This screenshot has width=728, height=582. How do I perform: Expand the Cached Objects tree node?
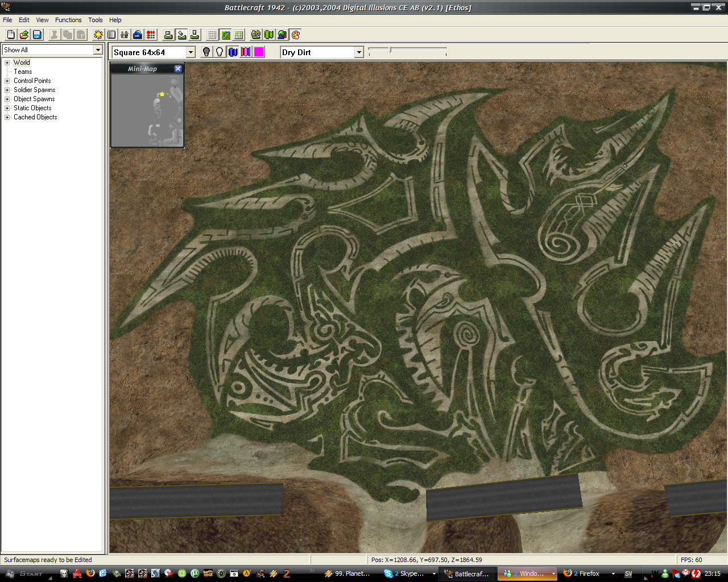(7, 117)
